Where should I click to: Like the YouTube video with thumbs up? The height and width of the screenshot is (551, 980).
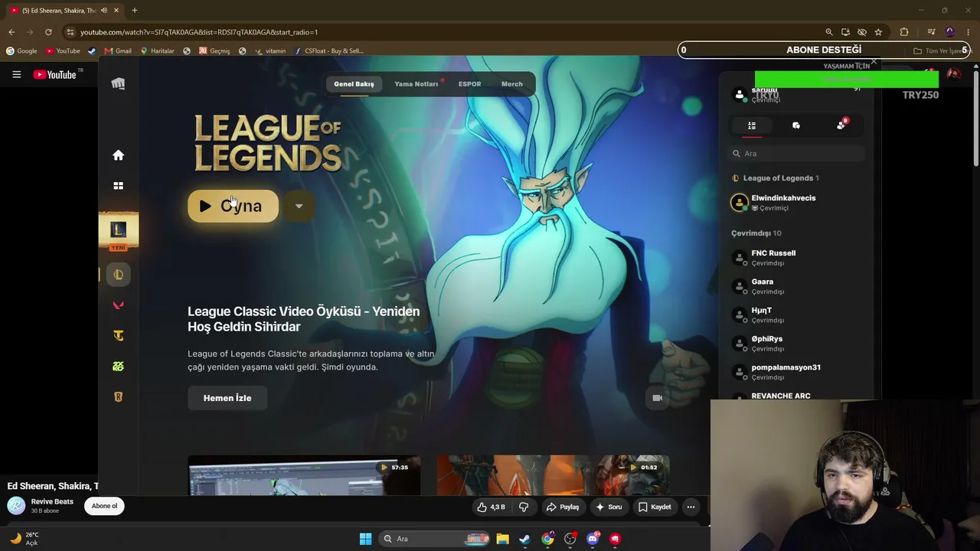(491, 507)
